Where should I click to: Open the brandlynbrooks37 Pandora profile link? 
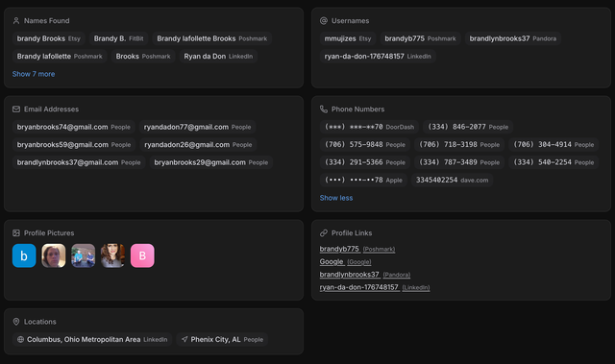[365, 275]
